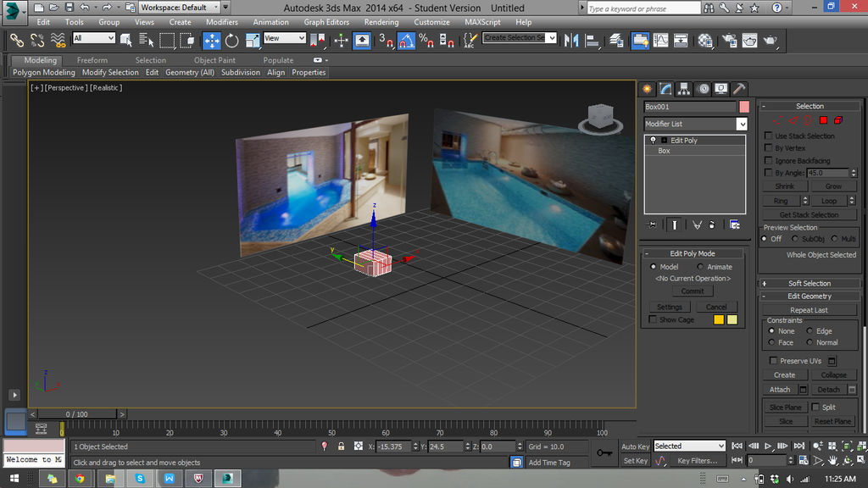868x488 pixels.
Task: Select the Select and Rotate tool
Action: (232, 41)
